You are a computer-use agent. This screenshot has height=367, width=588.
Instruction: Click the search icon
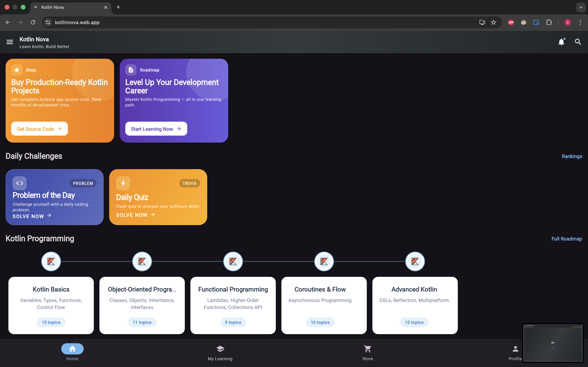[x=578, y=42]
